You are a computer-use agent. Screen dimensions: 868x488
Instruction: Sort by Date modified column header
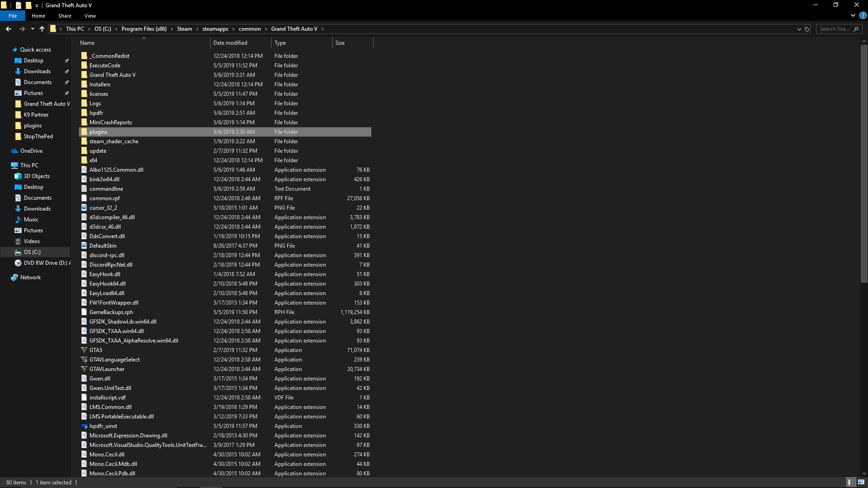click(230, 43)
